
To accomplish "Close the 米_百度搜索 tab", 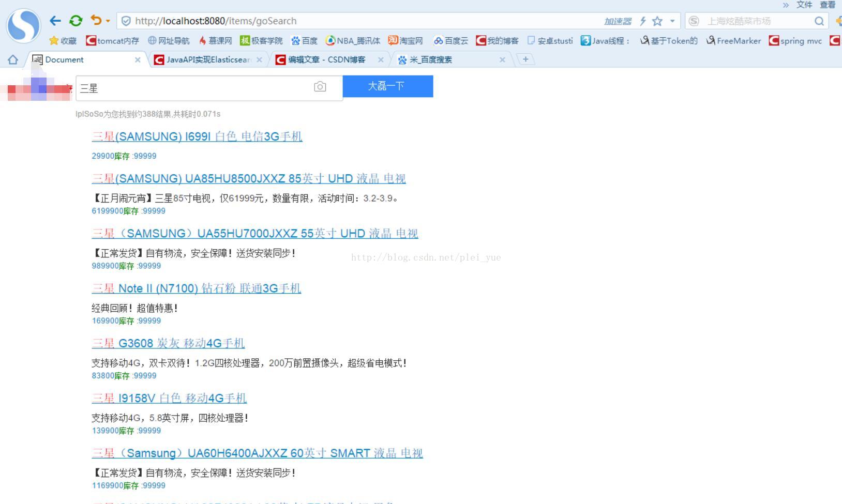I will click(502, 60).
